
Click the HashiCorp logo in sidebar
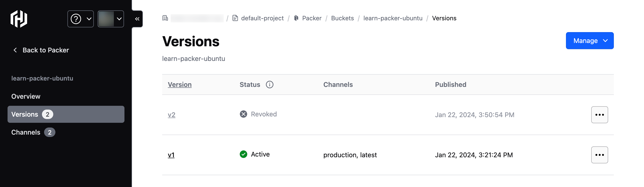(x=19, y=19)
